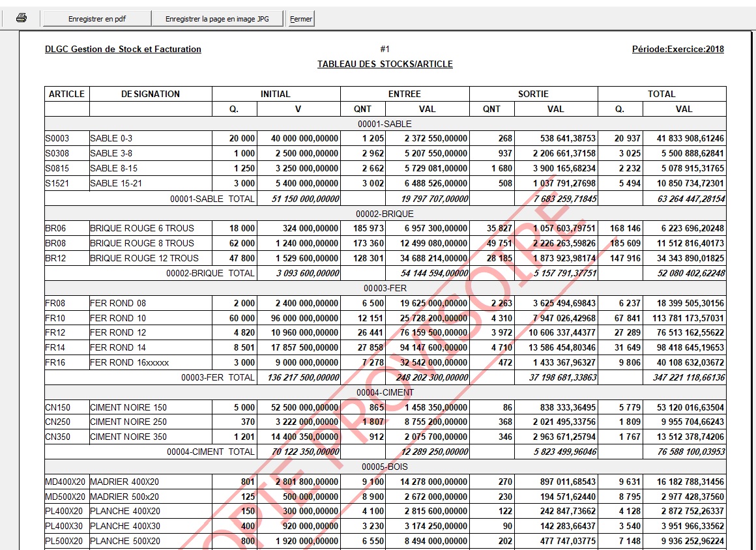
Task: Click the DLGC Gestion de Stock et Facturation heading
Action: point(123,49)
